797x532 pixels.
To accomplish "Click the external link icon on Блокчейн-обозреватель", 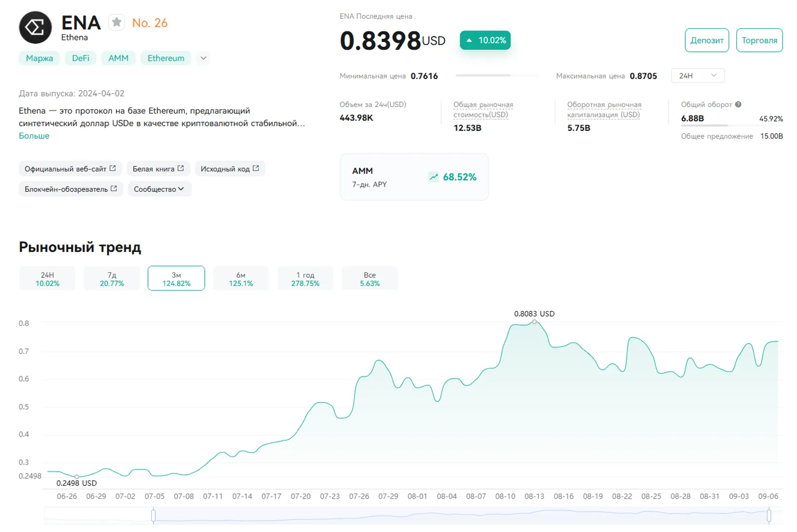I will 114,189.
